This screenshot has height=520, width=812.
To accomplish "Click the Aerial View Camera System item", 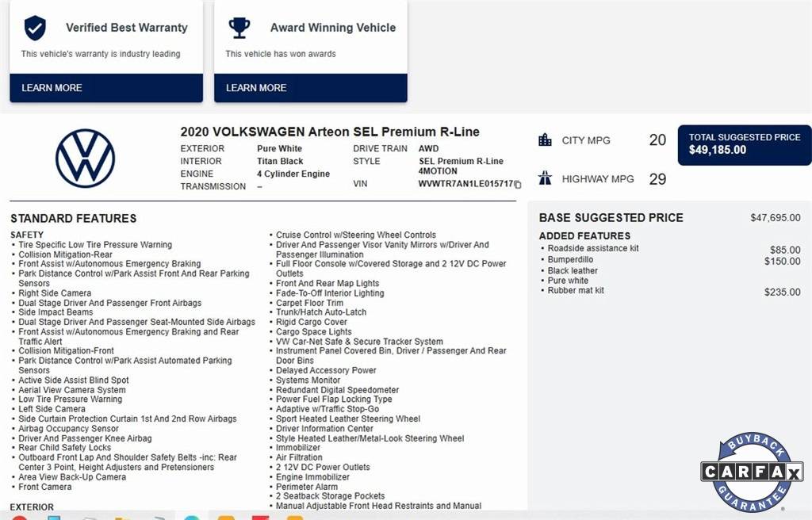I will [x=72, y=390].
